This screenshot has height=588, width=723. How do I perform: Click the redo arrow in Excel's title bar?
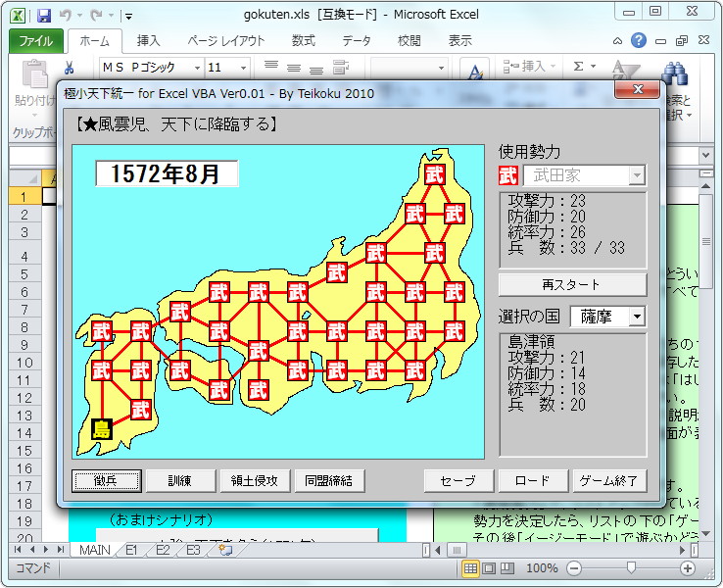96,16
